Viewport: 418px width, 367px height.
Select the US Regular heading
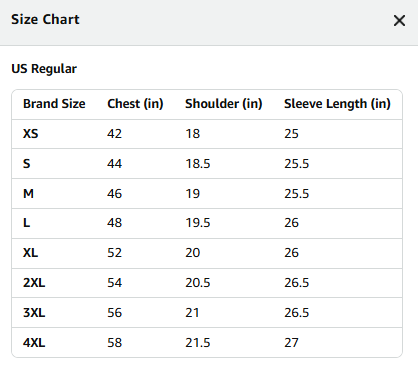(x=44, y=69)
